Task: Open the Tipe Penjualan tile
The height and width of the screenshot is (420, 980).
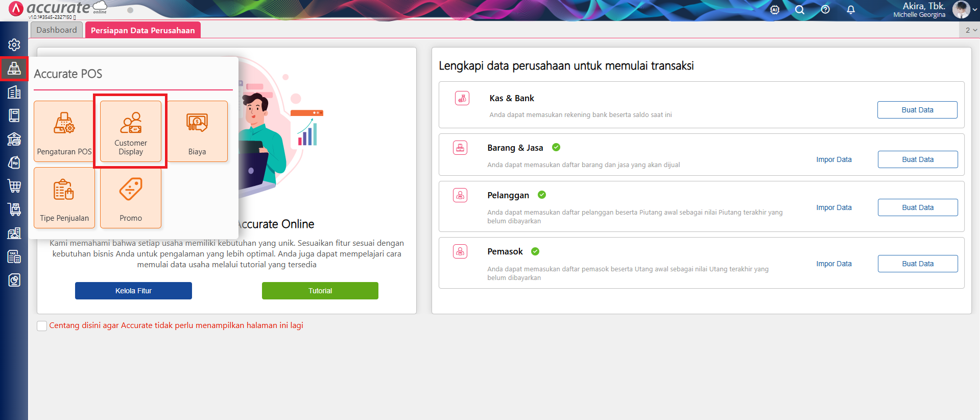Action: pyautogui.click(x=64, y=198)
